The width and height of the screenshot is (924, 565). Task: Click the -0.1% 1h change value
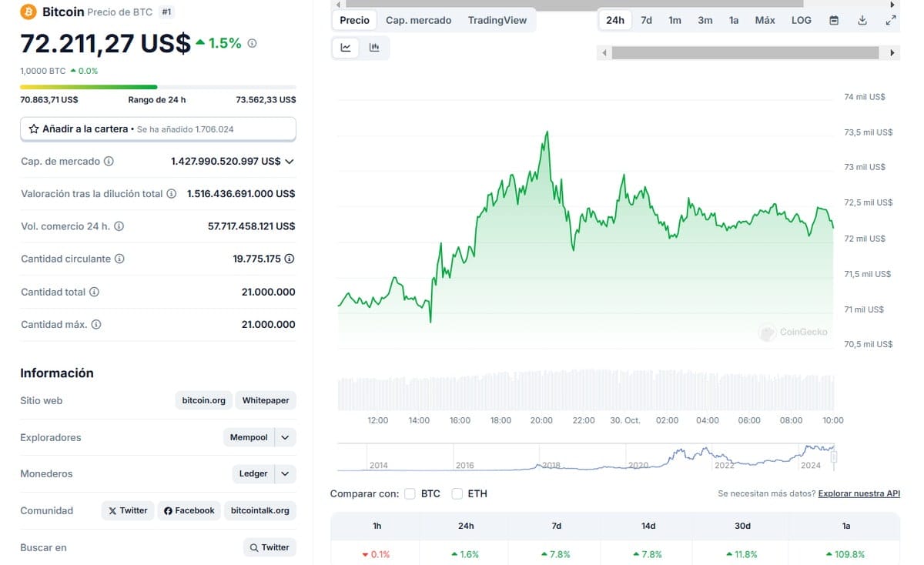[x=376, y=554]
